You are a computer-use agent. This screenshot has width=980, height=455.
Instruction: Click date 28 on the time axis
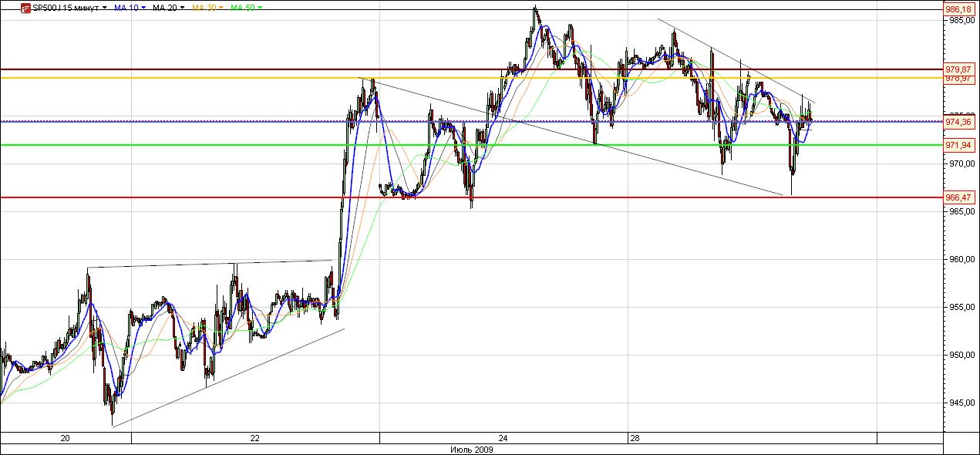634,439
